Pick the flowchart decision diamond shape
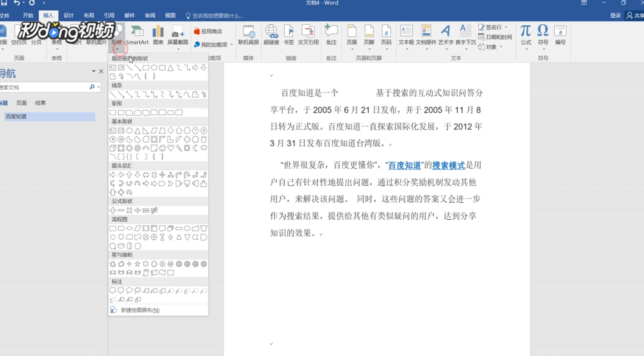The height and width of the screenshot is (356, 644). coord(129,228)
